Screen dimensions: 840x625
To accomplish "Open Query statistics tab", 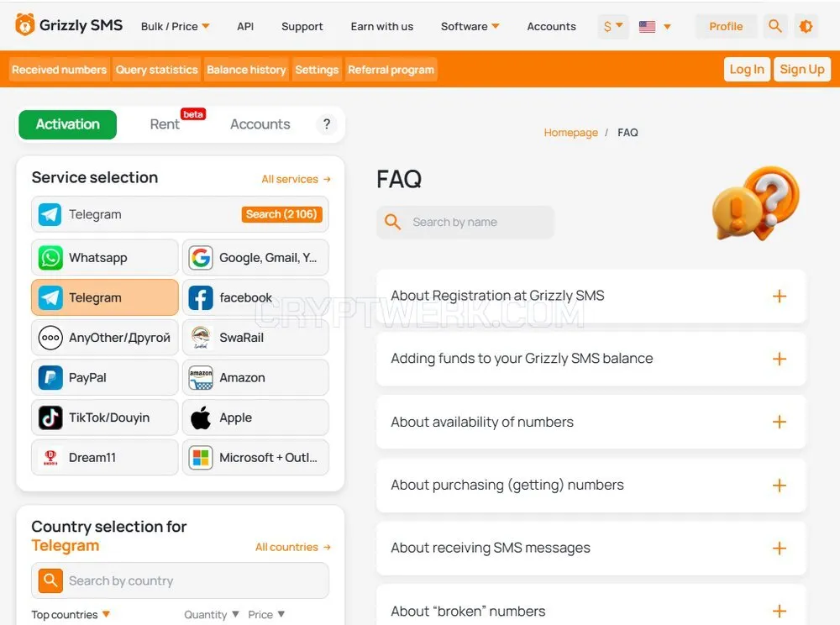I will 156,70.
